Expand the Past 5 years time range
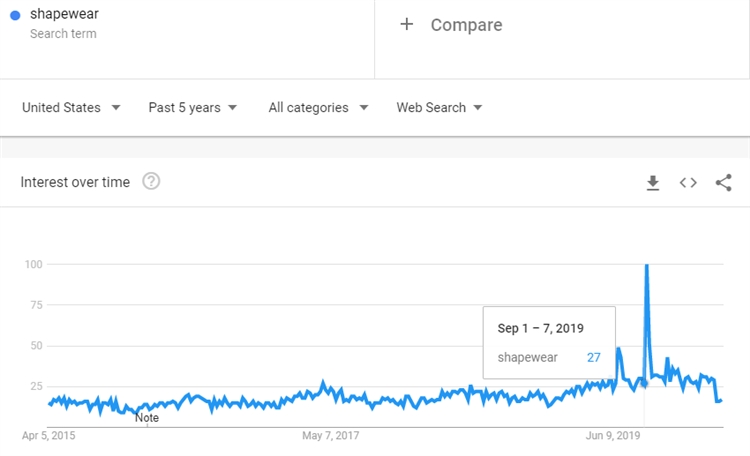This screenshot has width=750, height=456. (192, 107)
